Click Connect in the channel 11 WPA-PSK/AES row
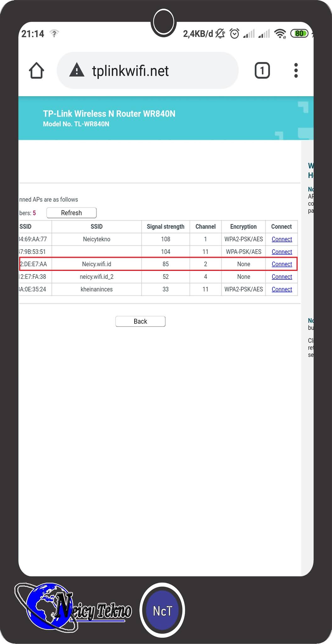The height and width of the screenshot is (644, 332). (282, 252)
